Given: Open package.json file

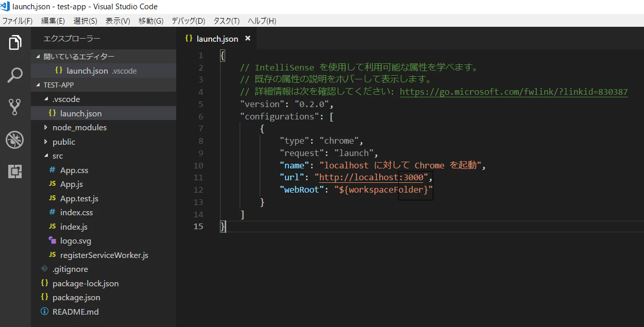Looking at the screenshot, I should pyautogui.click(x=76, y=297).
